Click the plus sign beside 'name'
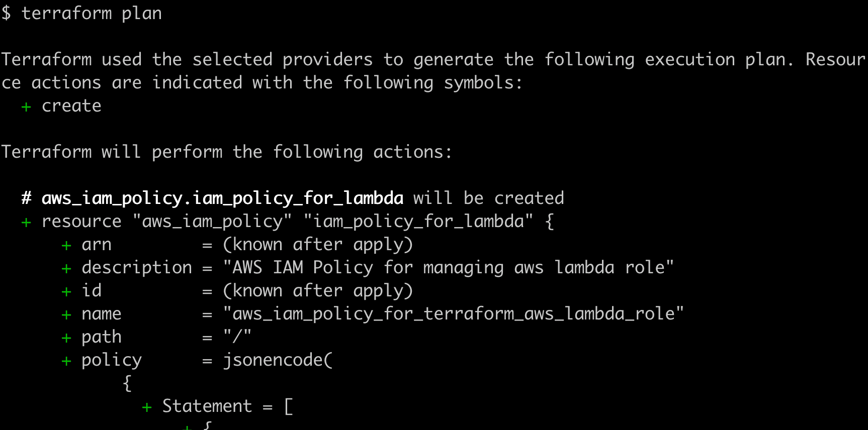 66,314
